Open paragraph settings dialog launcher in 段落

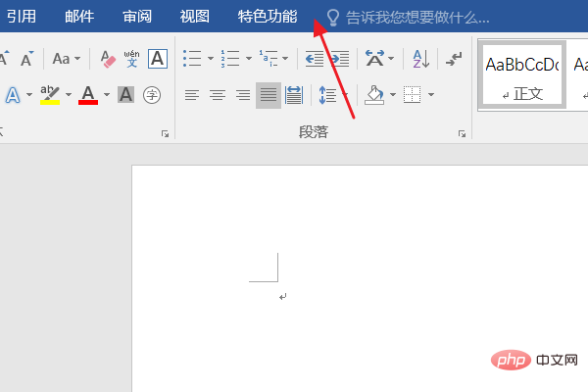coord(462,132)
